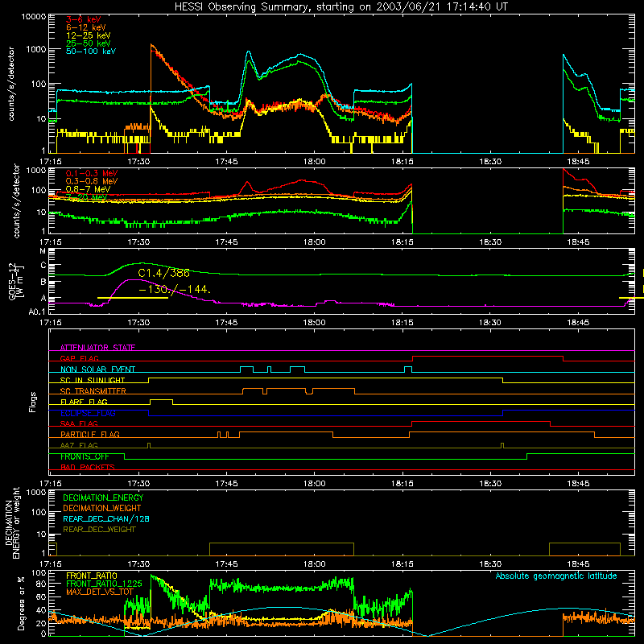Screen dimensions: 644x644
Task: Click the ATTENUATOR_STATE flag label
Action: (x=97, y=348)
